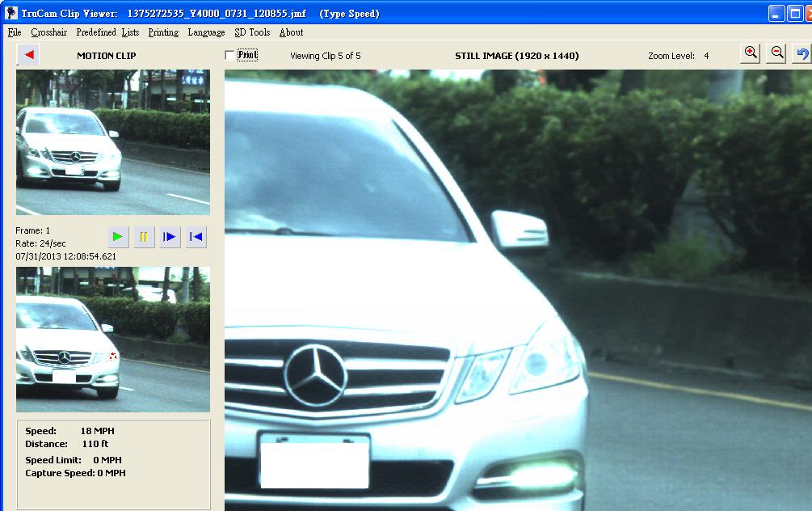This screenshot has height=511, width=812.
Task: Jump back to first frame
Action: (x=196, y=237)
